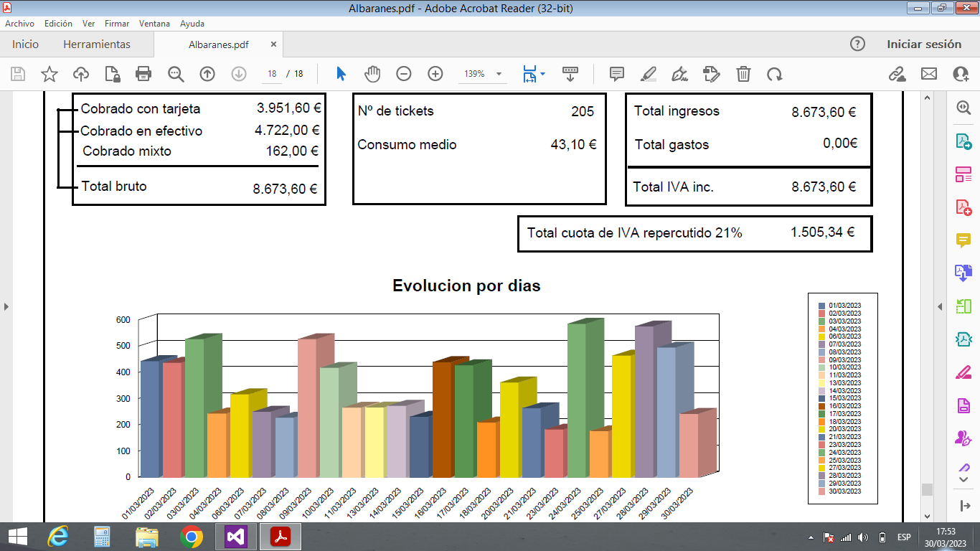Expand the left navigation pane
This screenshot has height=551, width=980.
coord(6,307)
